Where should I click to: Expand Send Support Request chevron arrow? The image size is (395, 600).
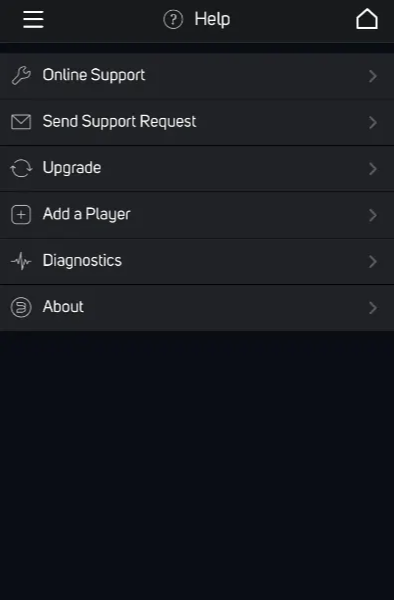(373, 122)
